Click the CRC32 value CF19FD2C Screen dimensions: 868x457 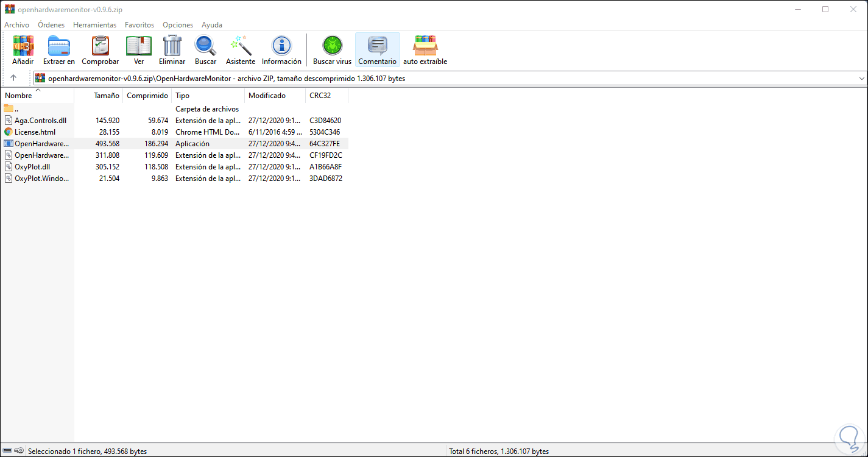(326, 155)
